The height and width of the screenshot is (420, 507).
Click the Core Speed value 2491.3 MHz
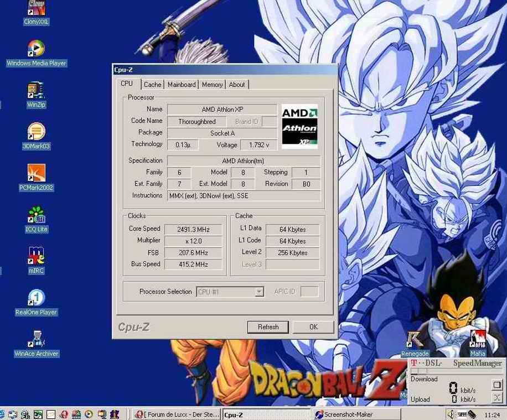tap(193, 230)
